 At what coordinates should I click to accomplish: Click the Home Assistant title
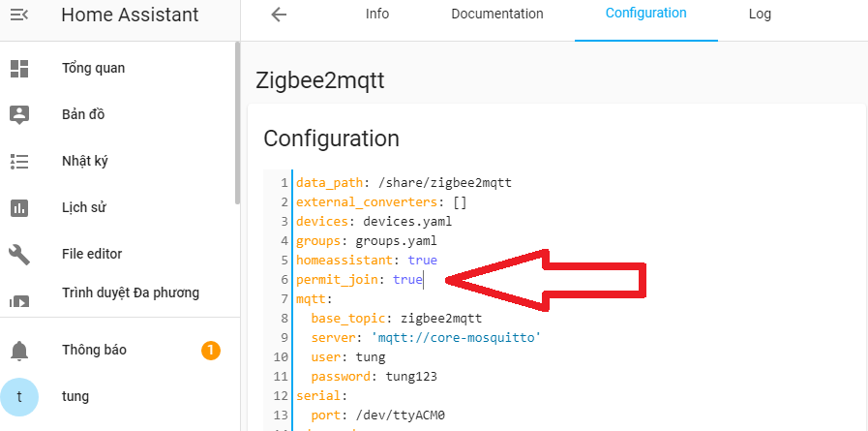pos(130,15)
